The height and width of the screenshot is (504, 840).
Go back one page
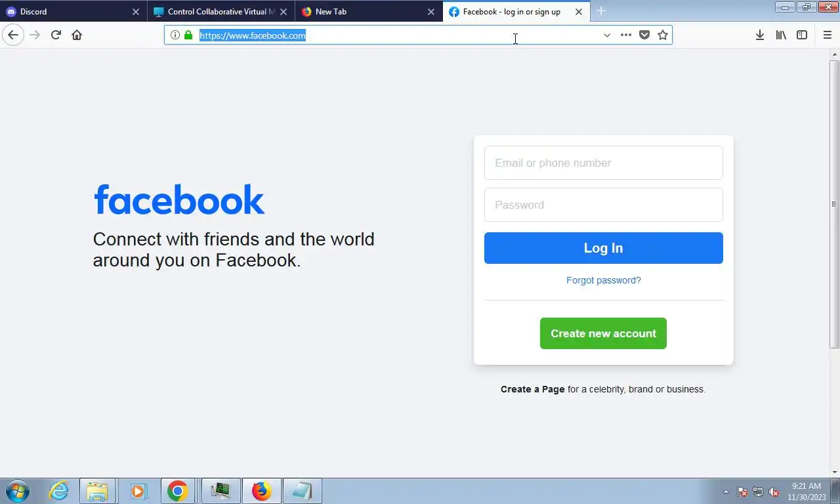click(13, 35)
